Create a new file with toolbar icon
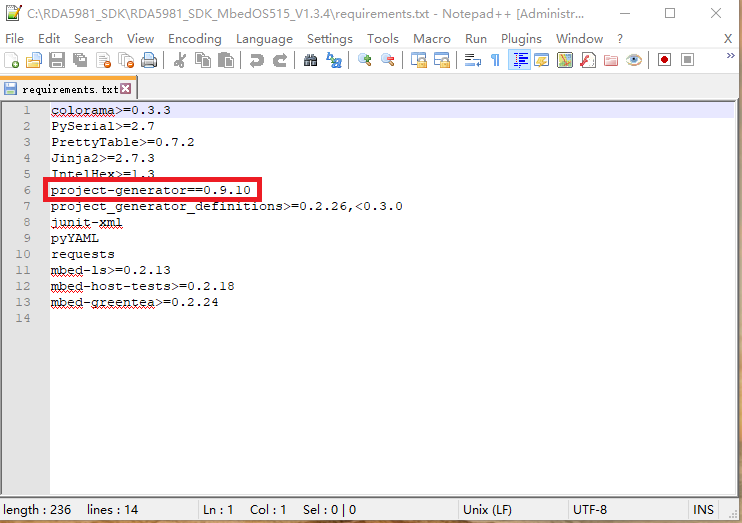The width and height of the screenshot is (742, 523). 11,60
